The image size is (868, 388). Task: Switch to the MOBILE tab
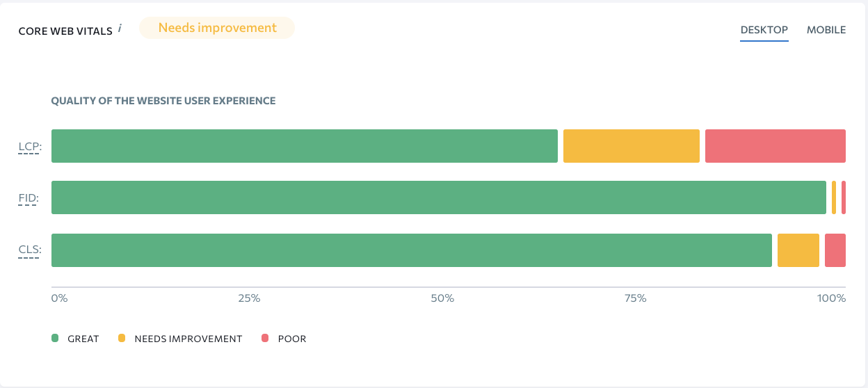point(826,30)
